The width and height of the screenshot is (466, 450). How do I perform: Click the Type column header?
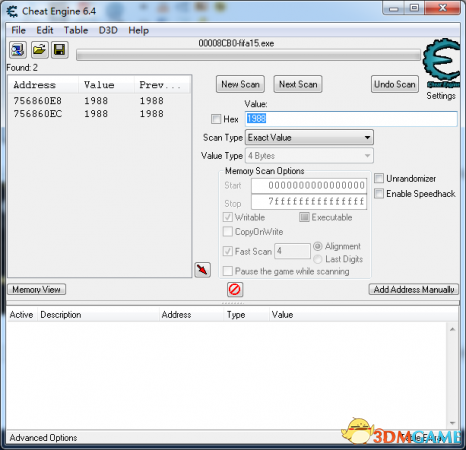(x=246, y=315)
